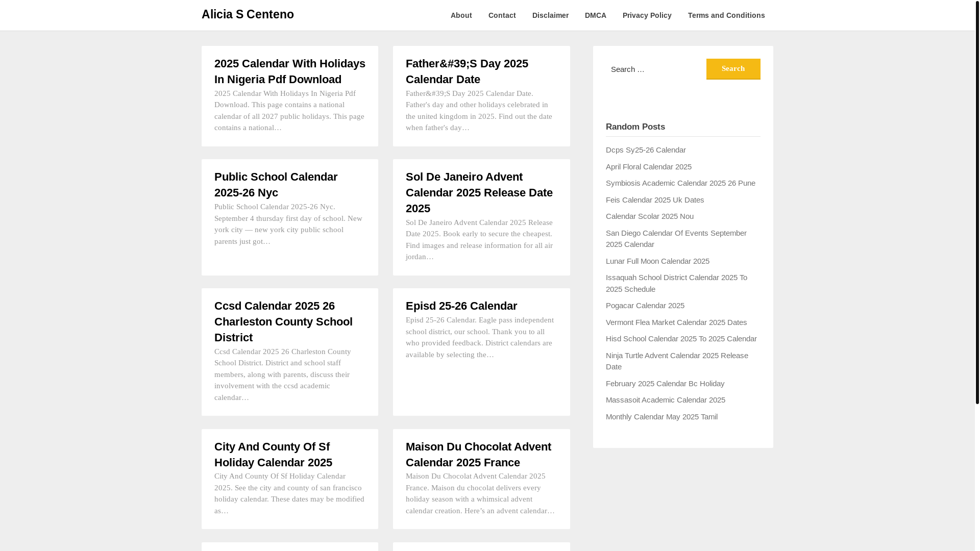
Task: Open Monthly Calendar May 2025 Tamil
Action: [661, 417]
